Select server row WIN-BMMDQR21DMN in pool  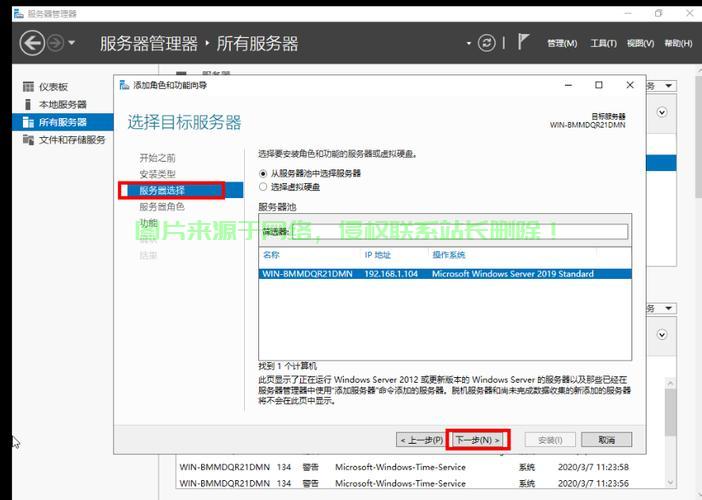pyautogui.click(x=445, y=274)
